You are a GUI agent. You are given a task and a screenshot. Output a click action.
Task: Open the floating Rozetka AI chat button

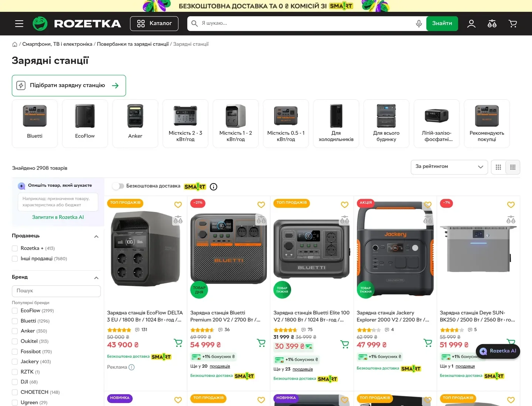498,351
